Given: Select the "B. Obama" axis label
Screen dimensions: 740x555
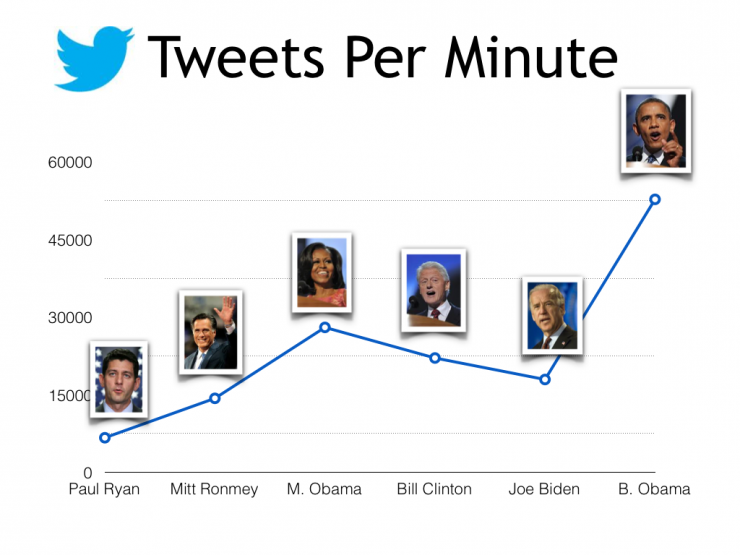Looking at the screenshot, I should 654,490.
